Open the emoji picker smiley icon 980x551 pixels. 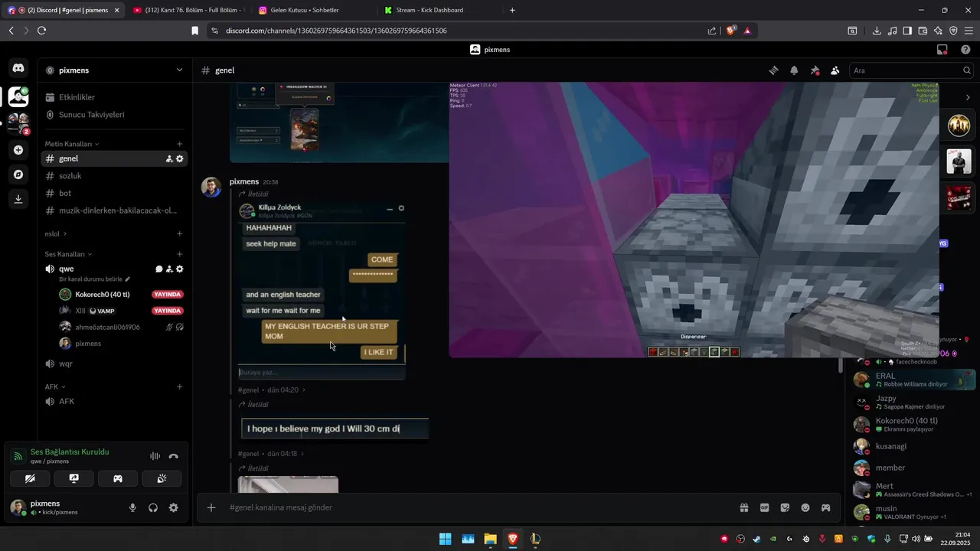[x=805, y=507]
